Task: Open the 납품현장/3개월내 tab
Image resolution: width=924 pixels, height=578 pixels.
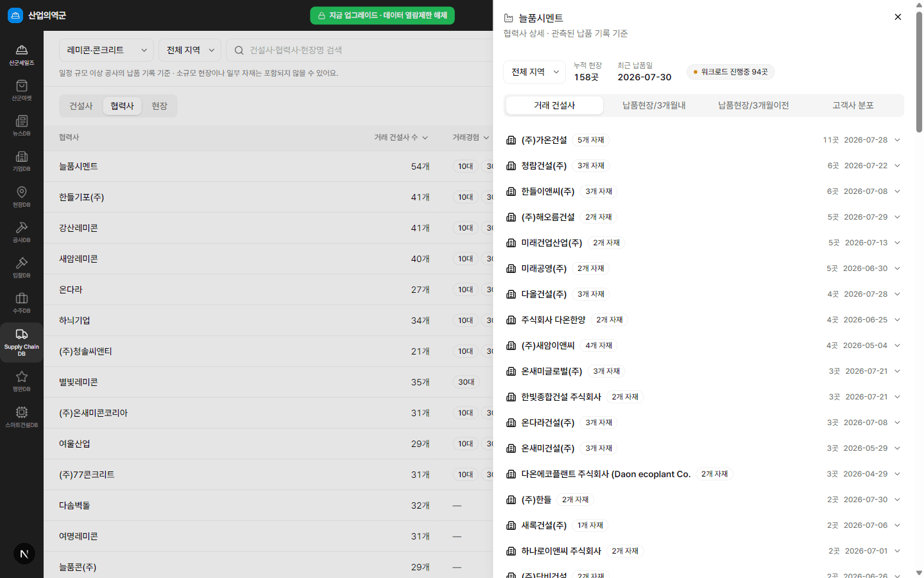Action: (654, 105)
